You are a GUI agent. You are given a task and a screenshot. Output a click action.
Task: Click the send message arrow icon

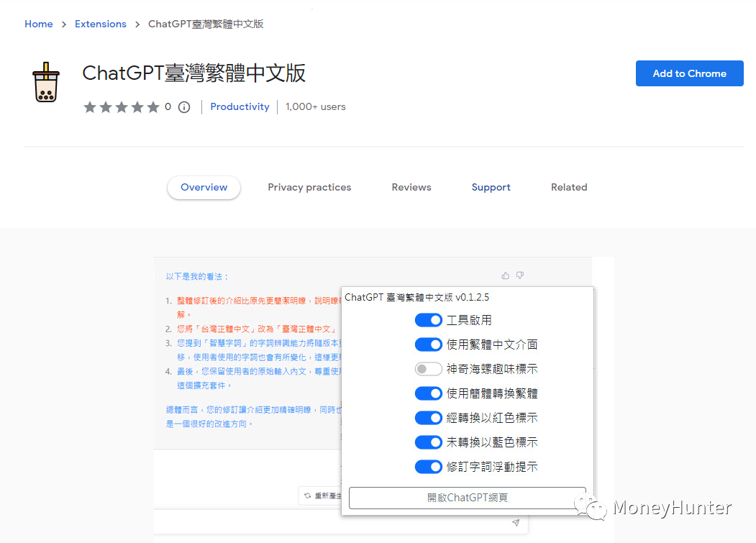click(x=516, y=523)
